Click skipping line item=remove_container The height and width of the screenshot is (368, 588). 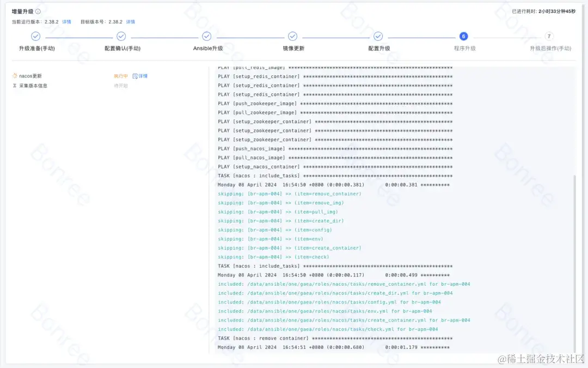[290, 194]
